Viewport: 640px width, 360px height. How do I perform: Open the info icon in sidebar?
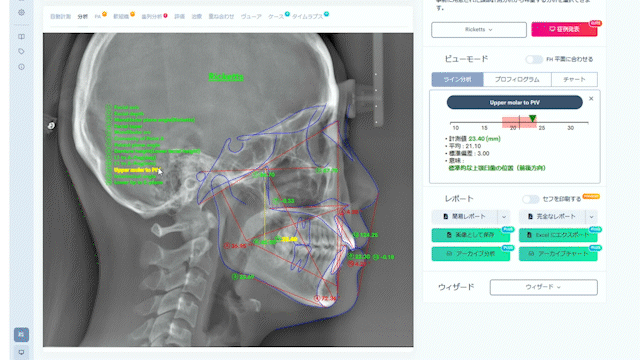coord(21,67)
